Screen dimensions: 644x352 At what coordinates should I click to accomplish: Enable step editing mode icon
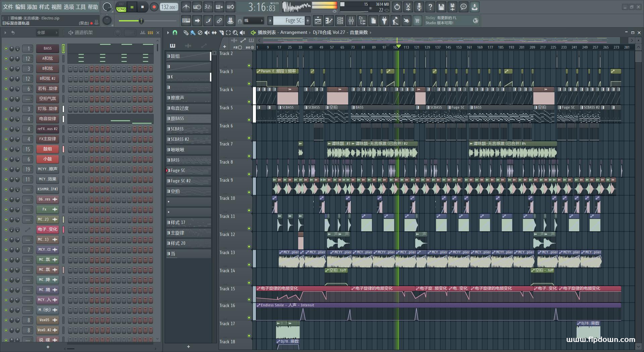coord(208,21)
